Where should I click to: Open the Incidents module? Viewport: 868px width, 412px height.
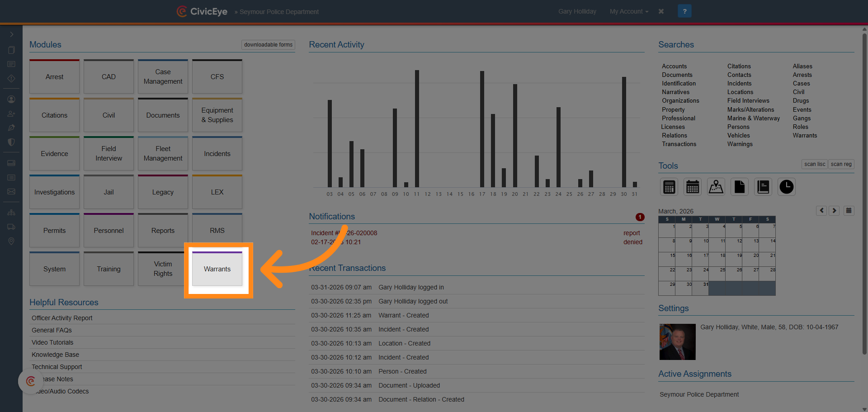(217, 153)
